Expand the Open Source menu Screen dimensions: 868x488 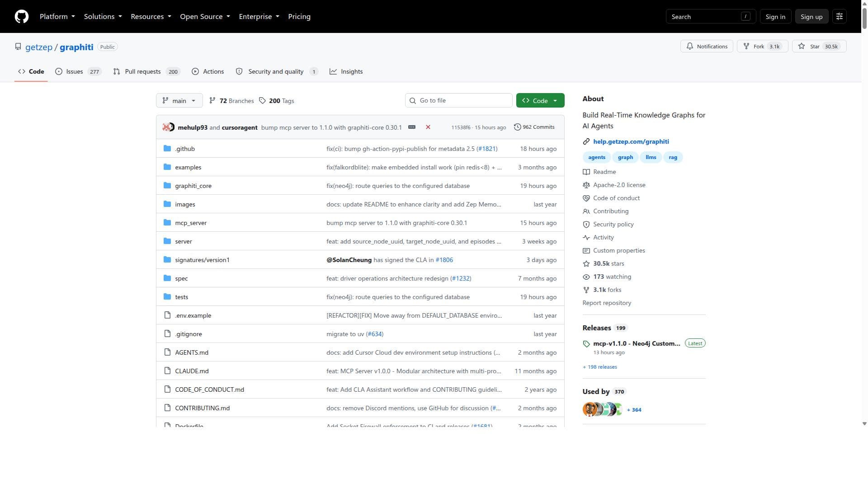coord(205,17)
